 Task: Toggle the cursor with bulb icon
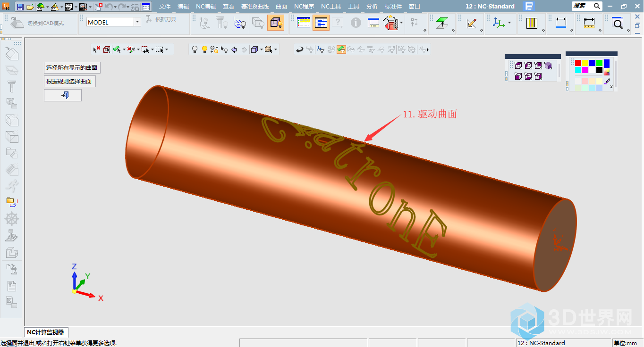224,49
